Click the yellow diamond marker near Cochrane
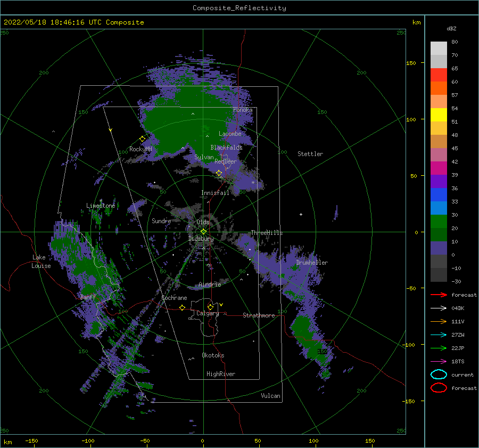 point(183,307)
